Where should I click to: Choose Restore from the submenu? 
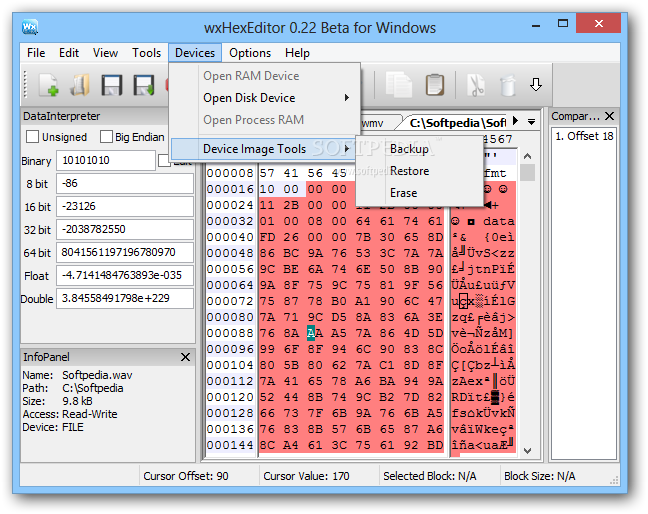(x=419, y=171)
